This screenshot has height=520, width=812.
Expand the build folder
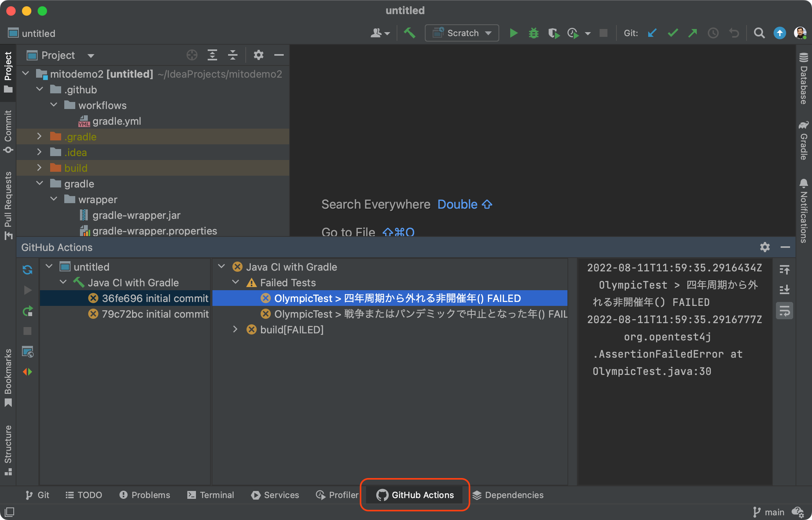point(40,168)
